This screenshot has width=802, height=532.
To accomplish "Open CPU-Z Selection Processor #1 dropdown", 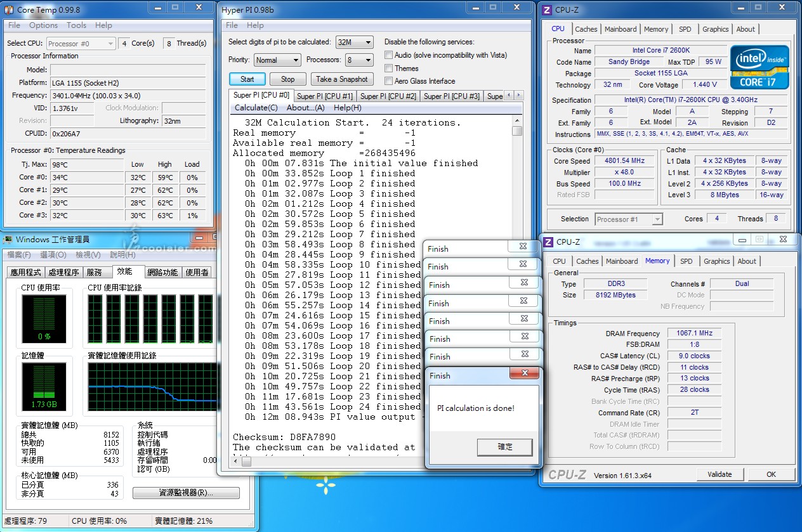I will (x=629, y=219).
